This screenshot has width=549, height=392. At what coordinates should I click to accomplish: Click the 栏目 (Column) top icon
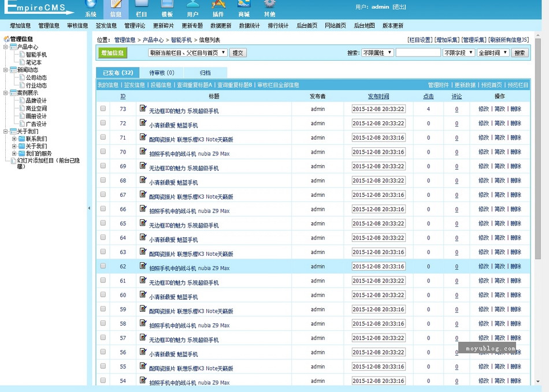142,8
